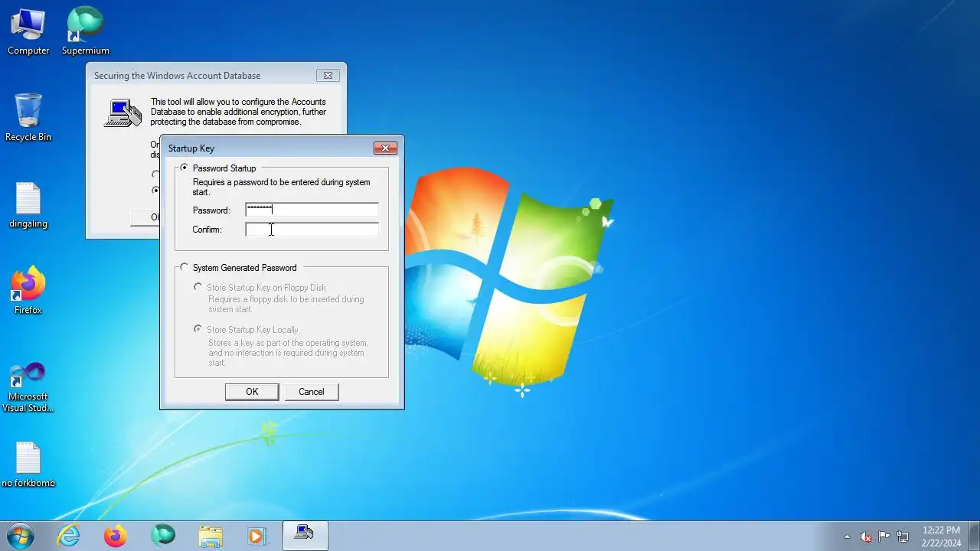Select the Microsoft Visual Studio desktop shortcut

point(28,386)
